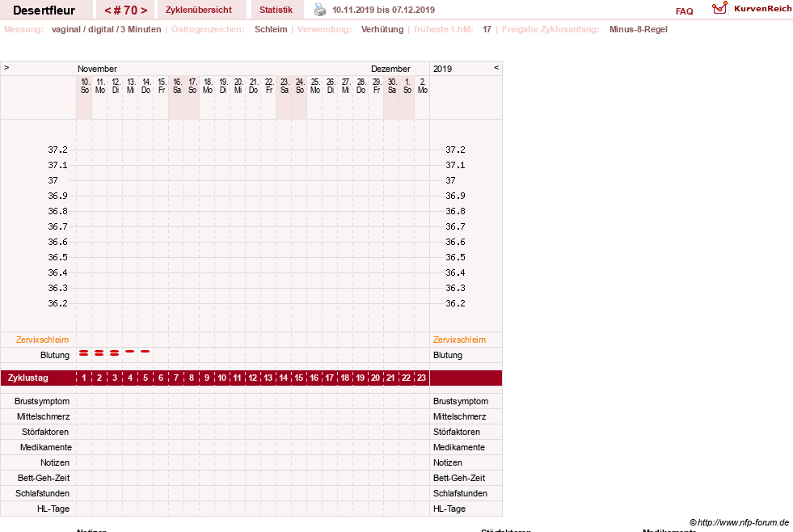The image size is (793, 532).
Task: Click the right 37 temperature label
Action: click(450, 180)
